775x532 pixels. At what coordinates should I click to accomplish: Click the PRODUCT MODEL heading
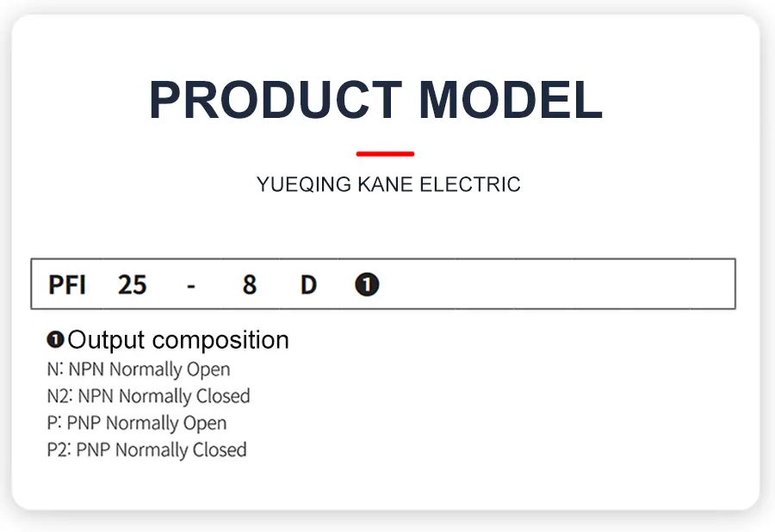(x=375, y=101)
